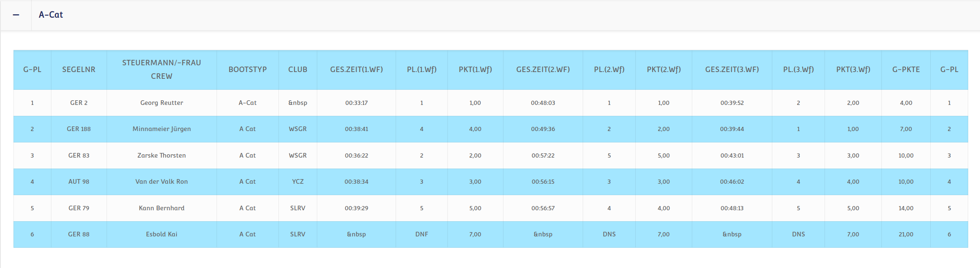The height and width of the screenshot is (268, 980).
Task: Click the G-PKTE column header
Action: [906, 70]
